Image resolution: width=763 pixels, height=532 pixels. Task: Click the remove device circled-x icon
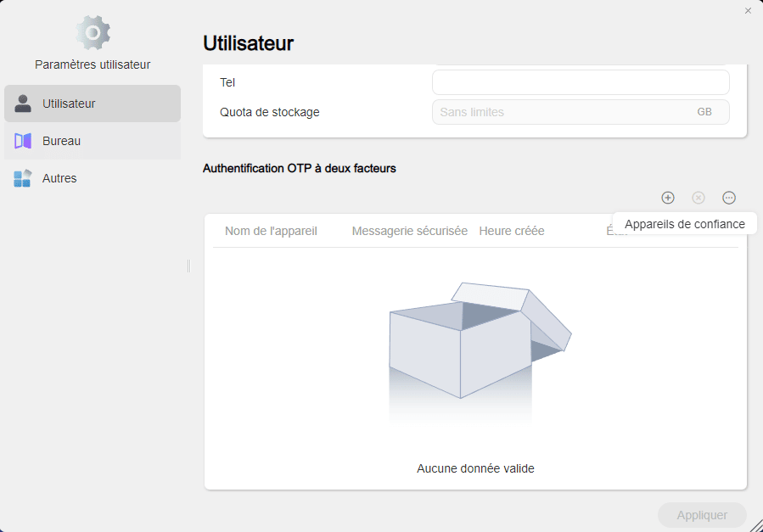tap(698, 198)
